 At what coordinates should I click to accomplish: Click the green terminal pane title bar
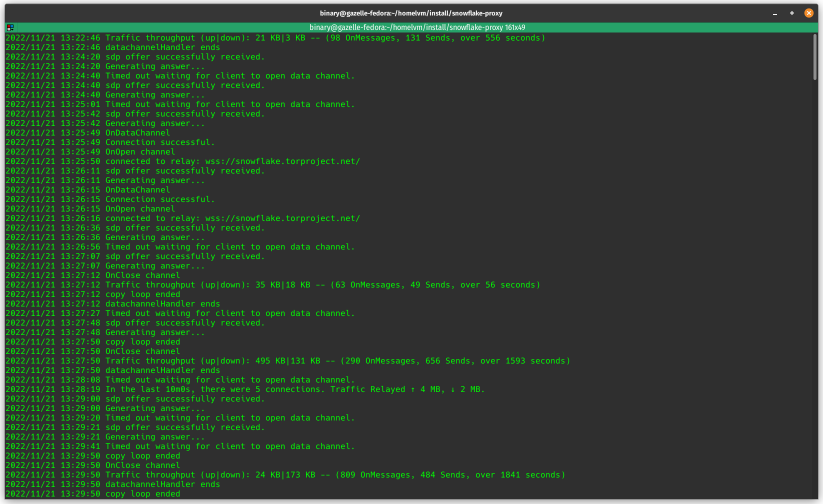(x=416, y=27)
